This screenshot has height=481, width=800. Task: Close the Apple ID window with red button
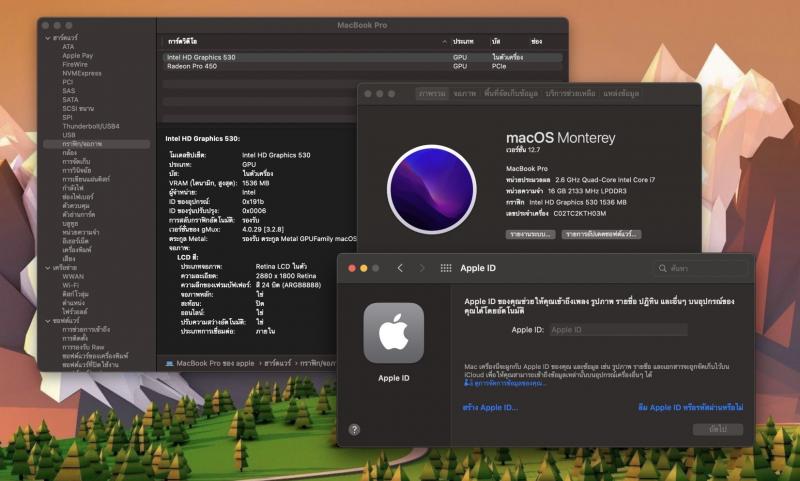coord(352,268)
